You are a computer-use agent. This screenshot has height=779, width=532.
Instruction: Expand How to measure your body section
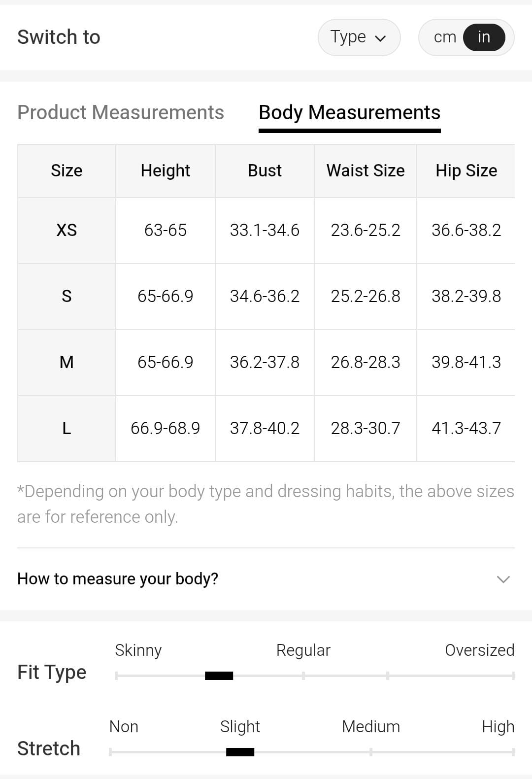click(x=118, y=578)
